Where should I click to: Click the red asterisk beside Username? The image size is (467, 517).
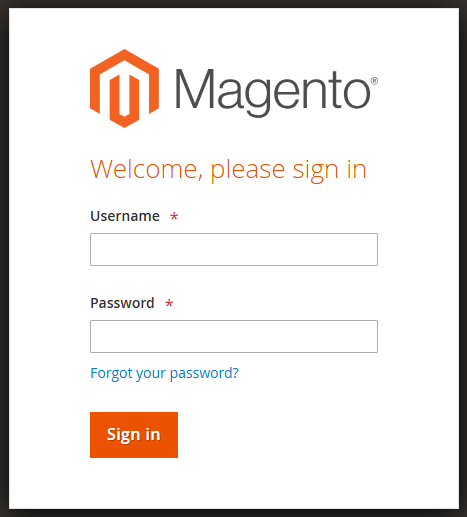174,216
